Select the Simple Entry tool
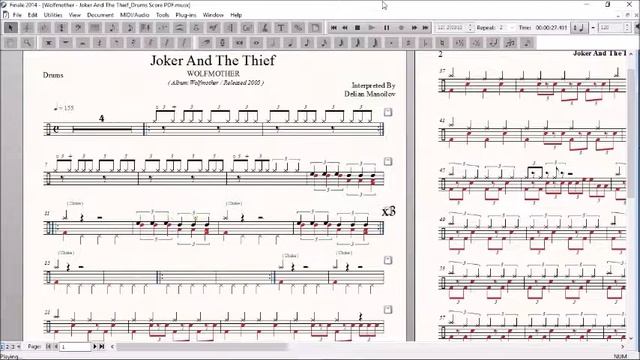The image size is (640, 360). (112, 28)
